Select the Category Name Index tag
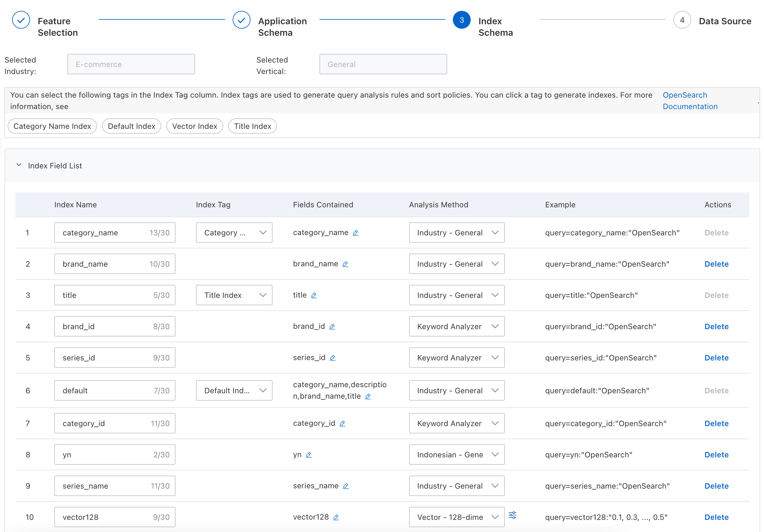 pos(52,126)
